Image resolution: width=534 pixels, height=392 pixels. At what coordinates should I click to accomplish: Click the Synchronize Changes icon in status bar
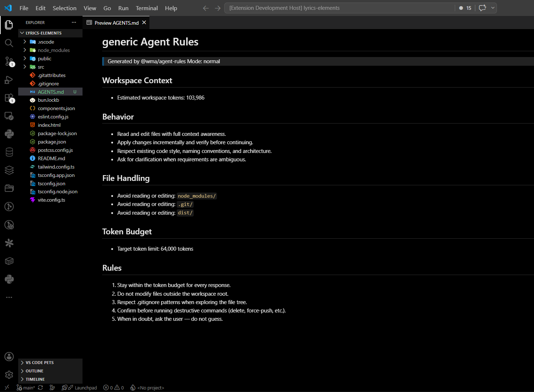click(x=40, y=388)
